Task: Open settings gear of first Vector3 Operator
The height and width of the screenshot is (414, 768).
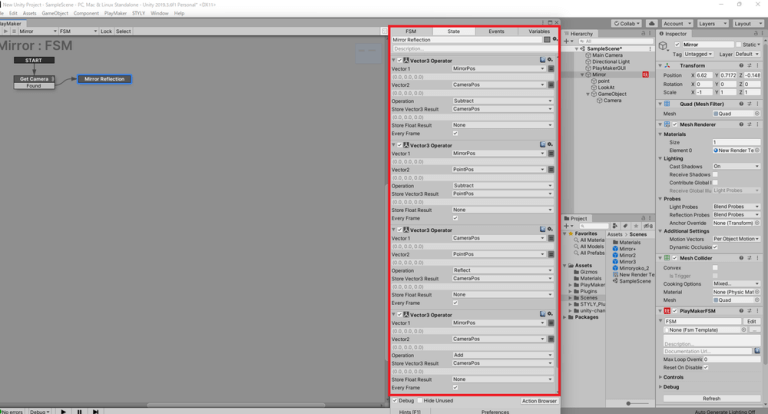Action: (552, 60)
